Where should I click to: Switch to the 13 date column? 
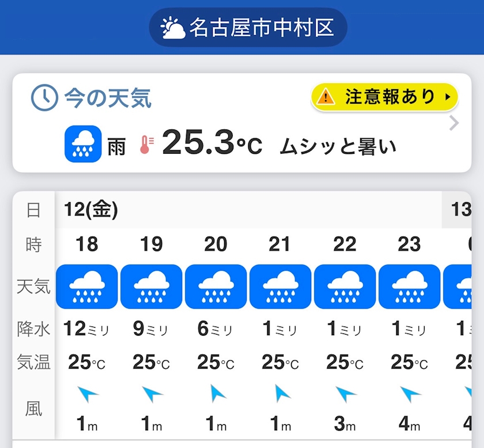[460, 210]
